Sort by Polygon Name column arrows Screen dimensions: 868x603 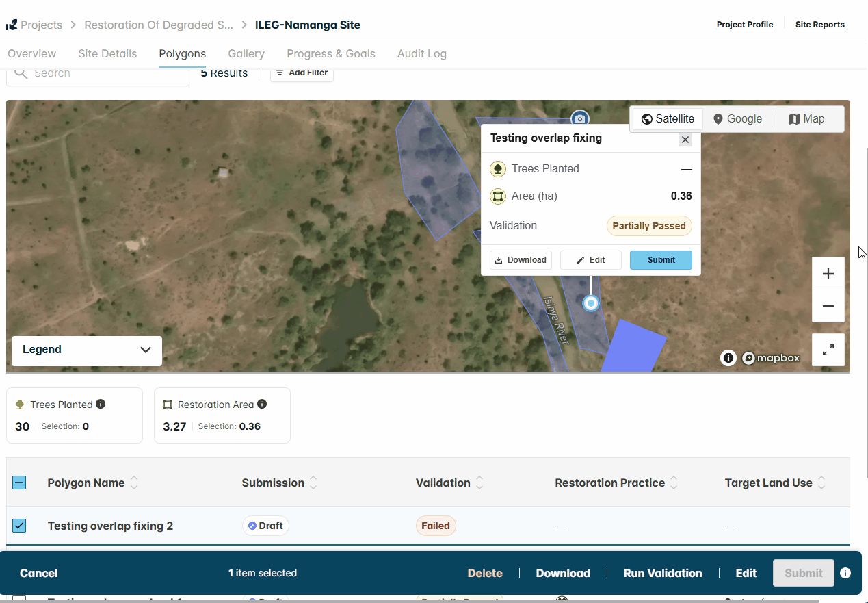[x=134, y=483]
